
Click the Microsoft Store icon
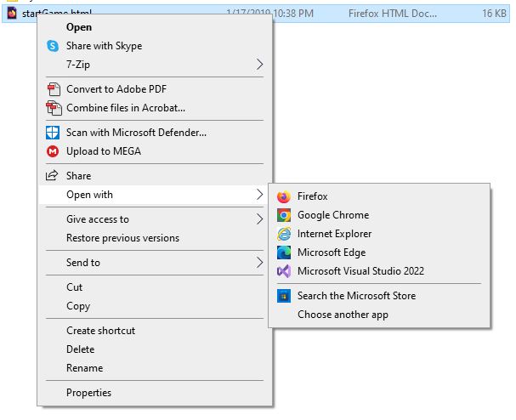pos(284,296)
